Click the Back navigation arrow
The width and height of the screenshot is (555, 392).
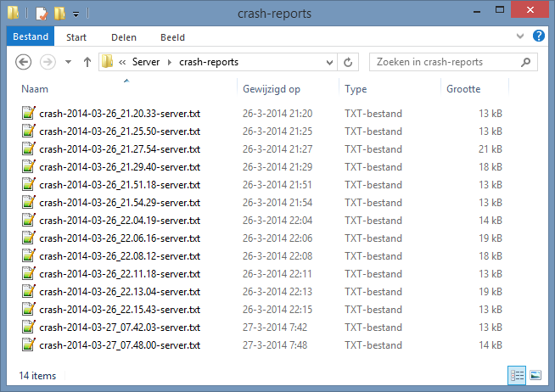click(x=24, y=62)
